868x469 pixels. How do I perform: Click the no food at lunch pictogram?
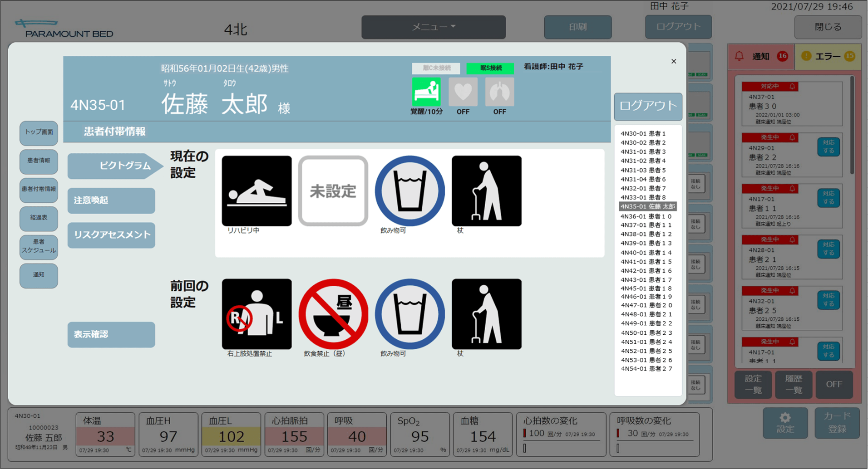(x=333, y=314)
